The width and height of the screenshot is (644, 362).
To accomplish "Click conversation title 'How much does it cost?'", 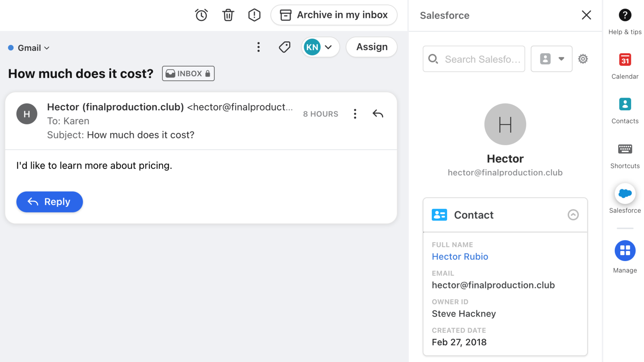I will pyautogui.click(x=81, y=74).
